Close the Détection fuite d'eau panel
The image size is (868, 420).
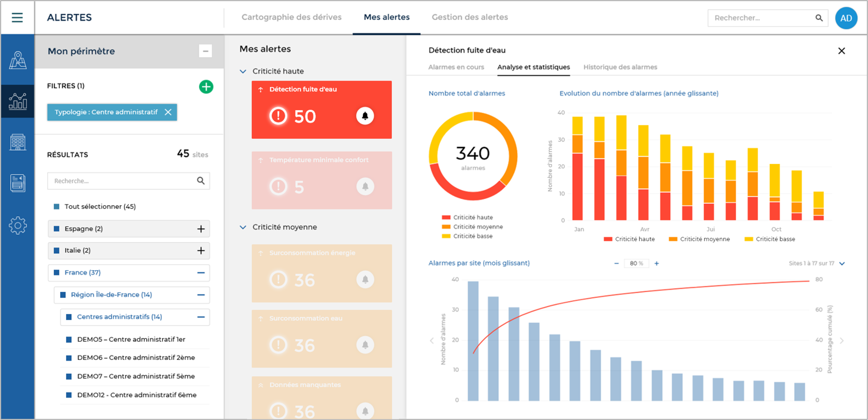(x=841, y=51)
